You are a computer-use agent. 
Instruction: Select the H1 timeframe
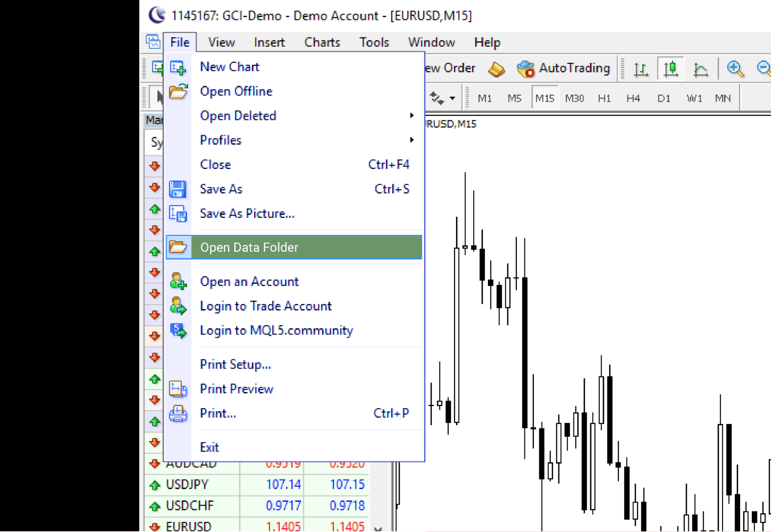[x=604, y=98]
